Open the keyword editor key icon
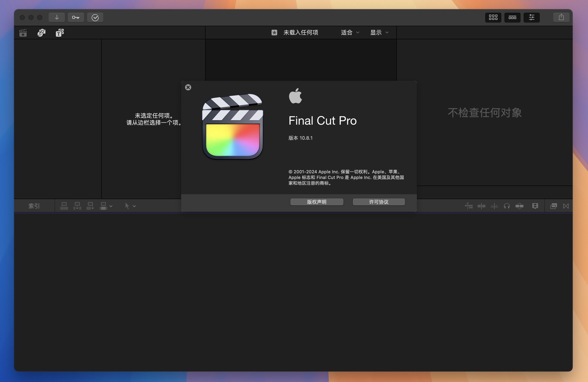The width and height of the screenshot is (588, 382). click(76, 17)
